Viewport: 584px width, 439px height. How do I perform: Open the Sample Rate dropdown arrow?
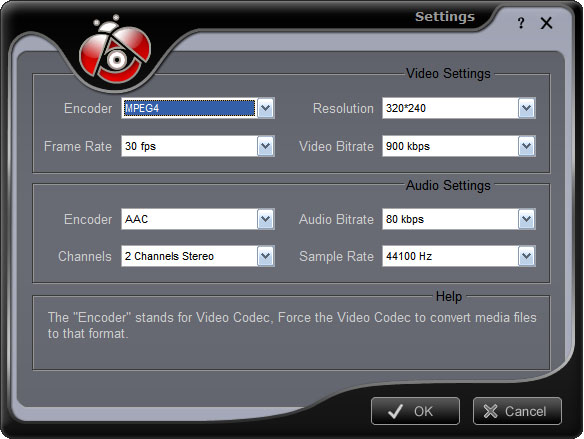(x=527, y=256)
